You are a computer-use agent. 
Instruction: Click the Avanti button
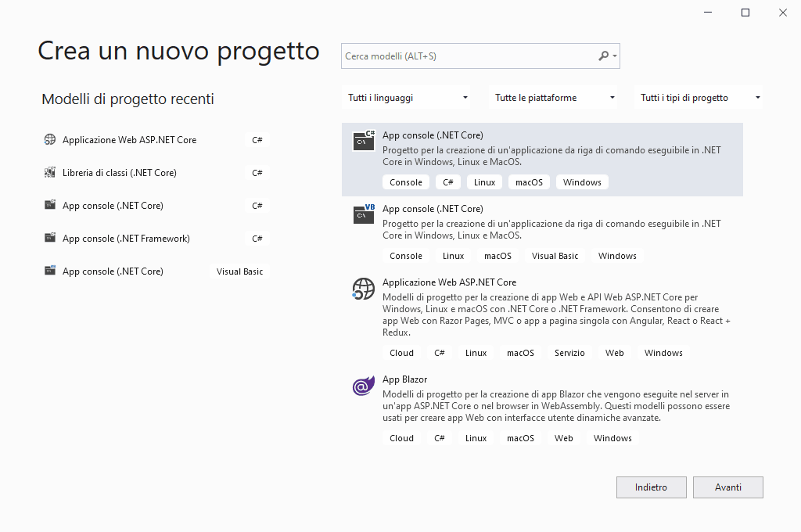[728, 487]
